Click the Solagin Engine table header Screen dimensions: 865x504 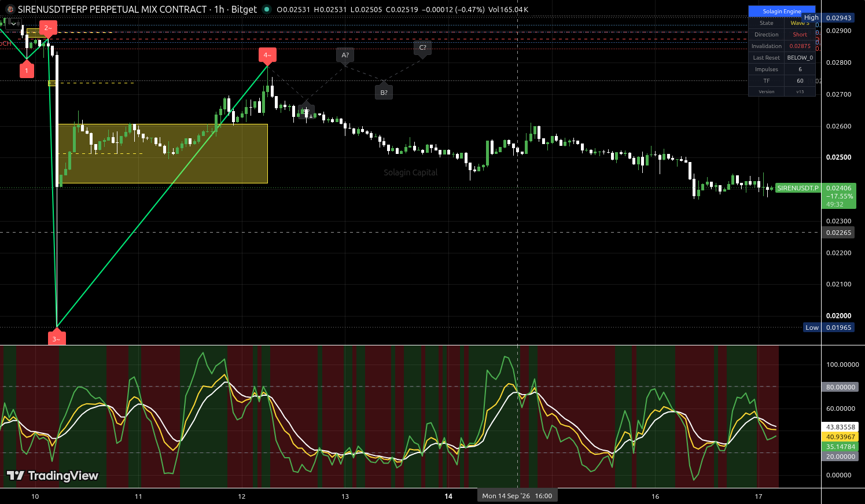tap(782, 11)
